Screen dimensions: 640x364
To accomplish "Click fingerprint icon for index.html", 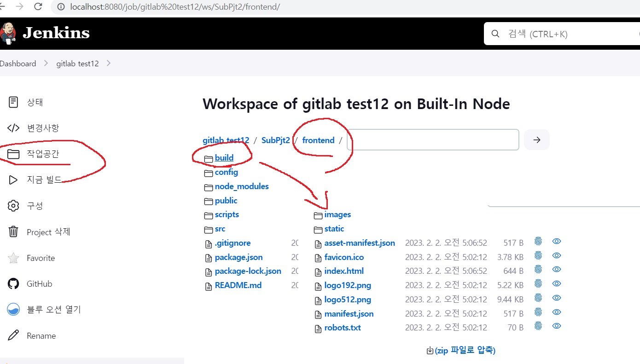I will (x=538, y=270).
